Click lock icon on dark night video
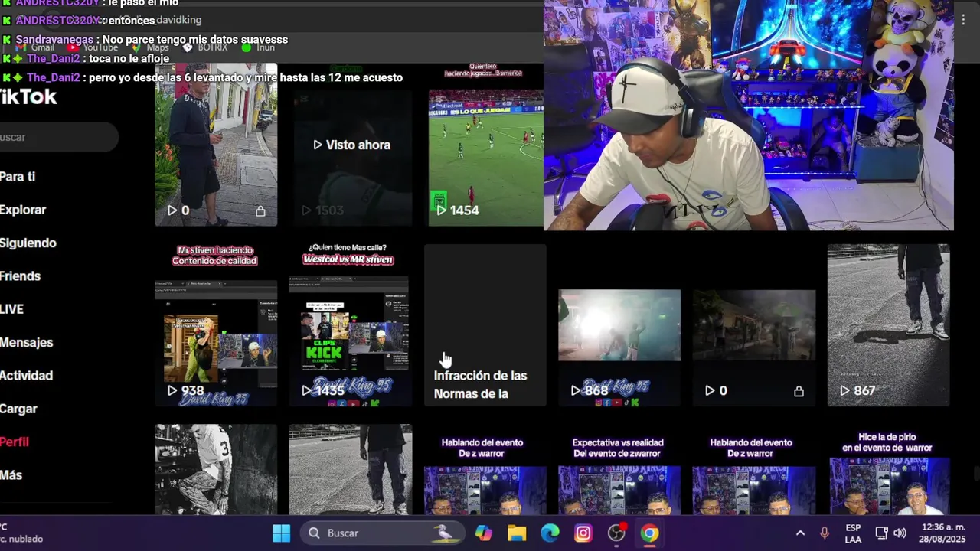This screenshot has width=980, height=551. click(799, 391)
